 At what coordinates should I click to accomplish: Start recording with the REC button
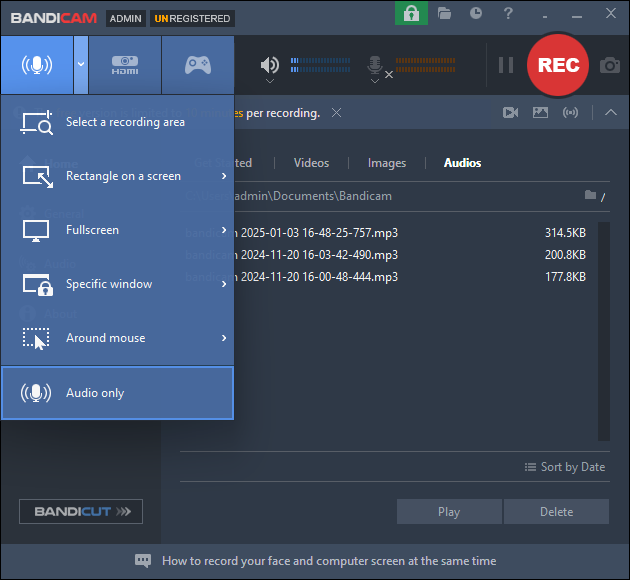[x=558, y=65]
